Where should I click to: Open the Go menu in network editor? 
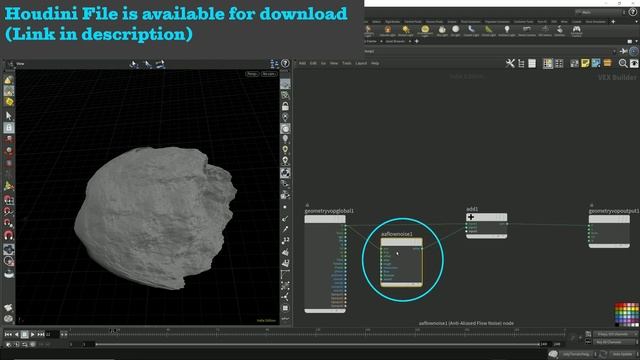tap(323, 63)
